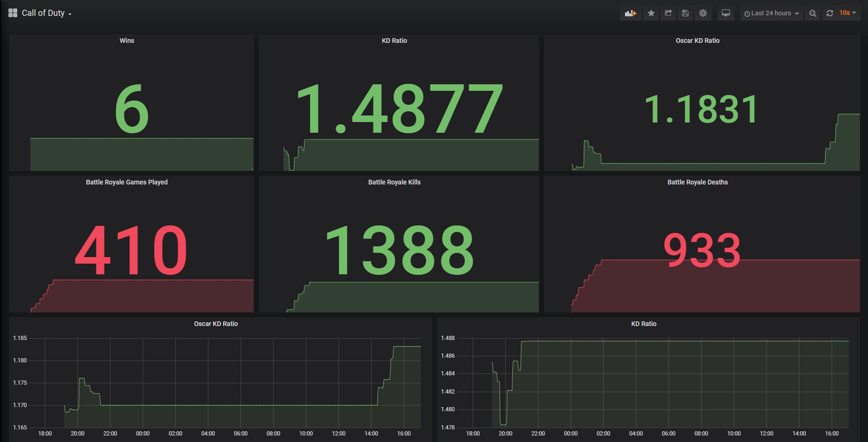Open the Wins panel menu
The width and height of the screenshot is (868, 442).
click(127, 41)
